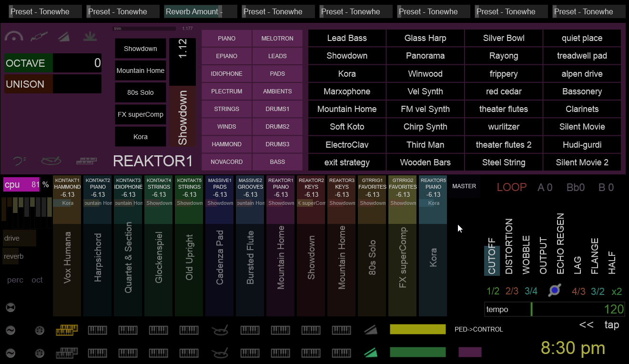Select the MELOTRON category
This screenshot has width=629, height=364.
click(x=277, y=39)
